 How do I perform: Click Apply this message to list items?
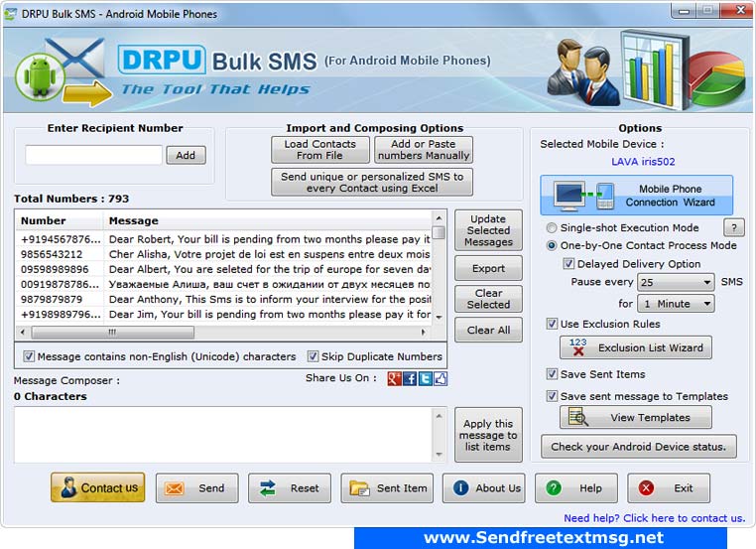(488, 435)
